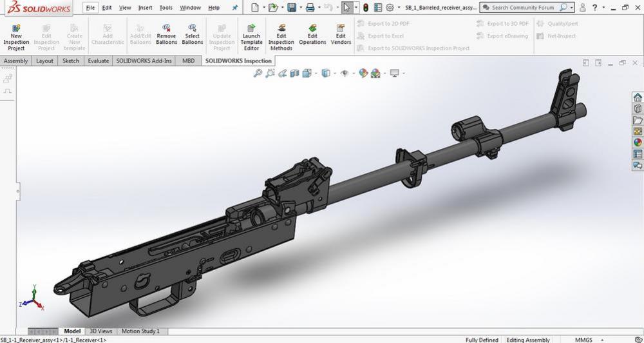The image size is (644, 343).
Task: Click the user login icon
Action: [582, 7]
